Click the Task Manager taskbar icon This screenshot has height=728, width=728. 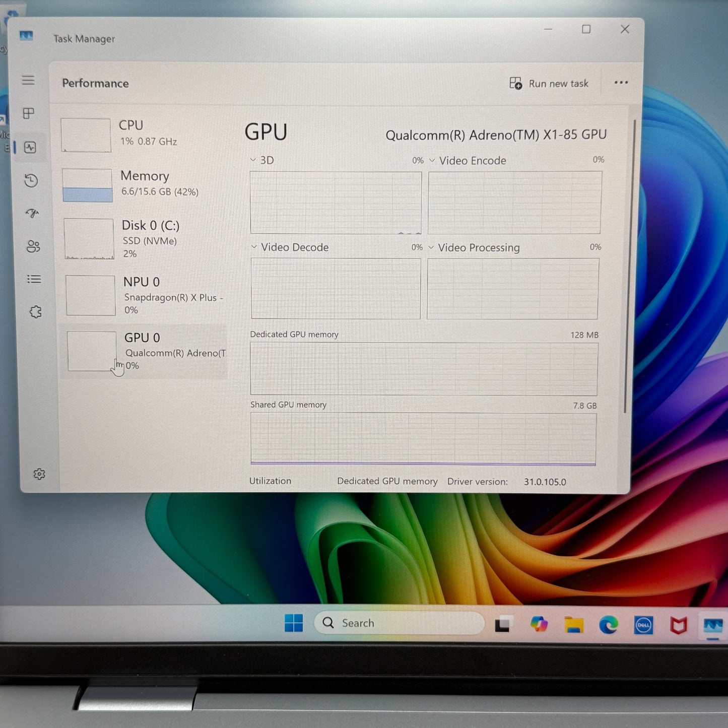point(713,626)
